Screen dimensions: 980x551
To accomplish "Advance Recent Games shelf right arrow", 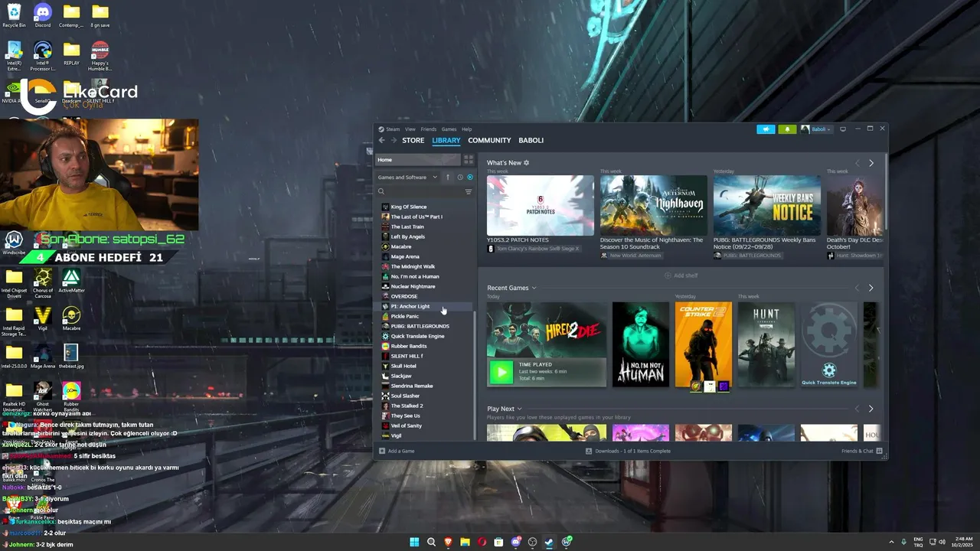I will [871, 288].
